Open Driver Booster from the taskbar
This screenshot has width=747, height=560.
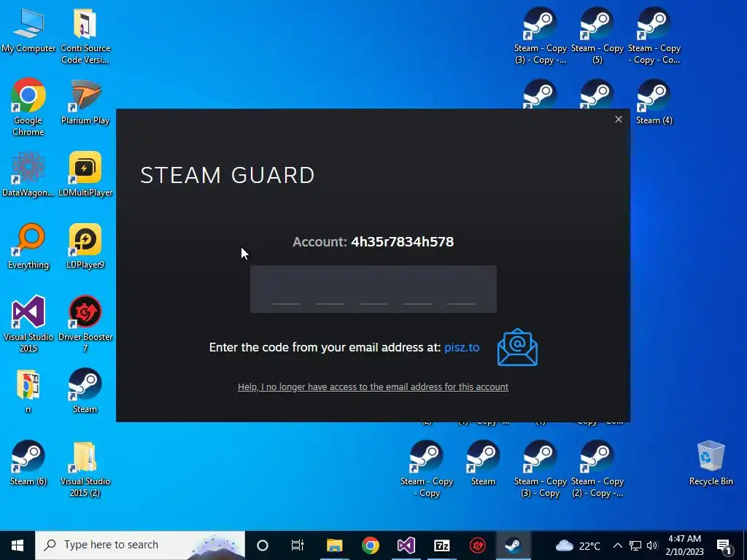[477, 545]
